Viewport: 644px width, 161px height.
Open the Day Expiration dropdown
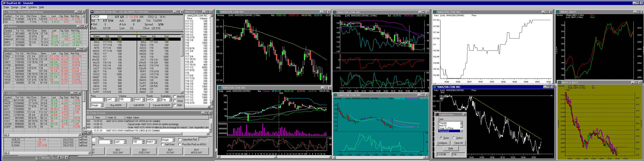170,100
